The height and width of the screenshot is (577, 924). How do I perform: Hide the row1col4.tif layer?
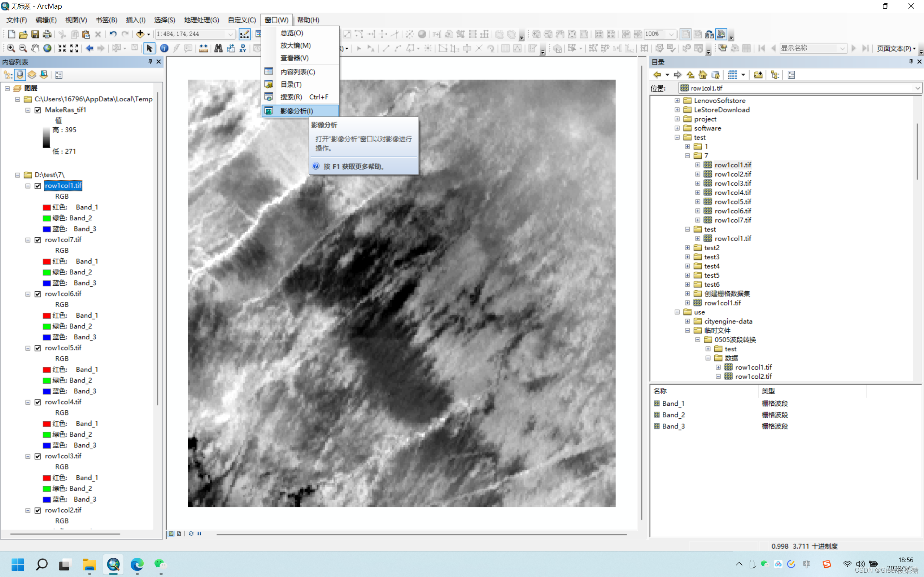click(x=38, y=402)
